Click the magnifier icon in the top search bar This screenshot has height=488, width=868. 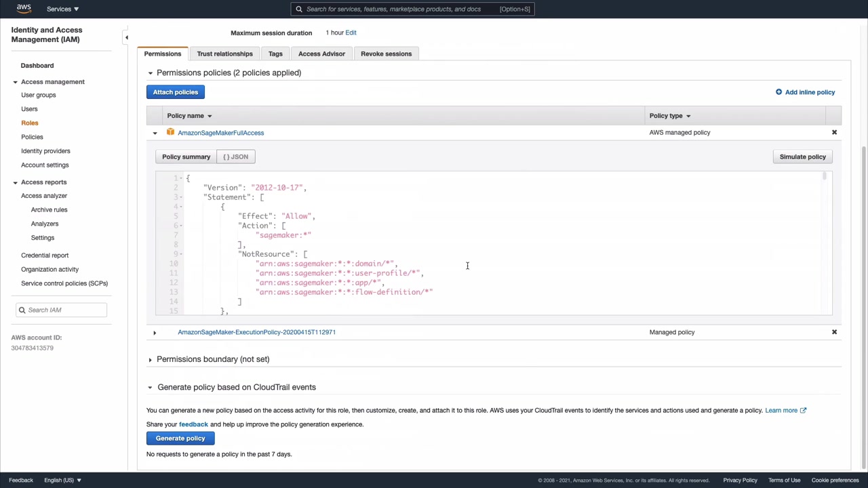[299, 9]
